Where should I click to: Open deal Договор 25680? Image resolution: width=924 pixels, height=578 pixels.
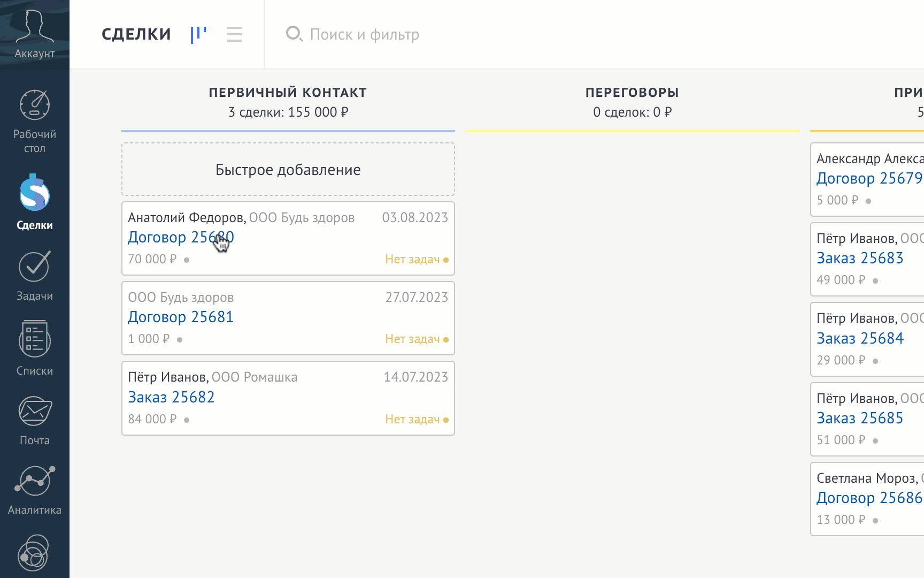click(x=180, y=237)
